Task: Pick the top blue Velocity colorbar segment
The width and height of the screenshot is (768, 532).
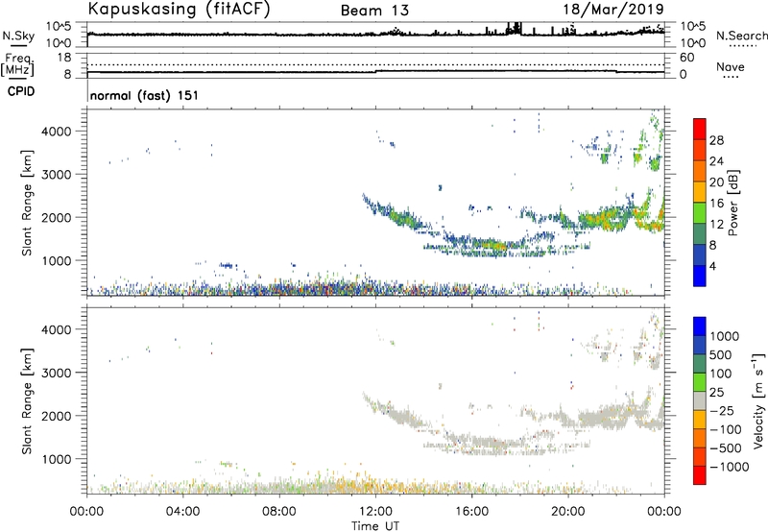Action: (x=700, y=326)
